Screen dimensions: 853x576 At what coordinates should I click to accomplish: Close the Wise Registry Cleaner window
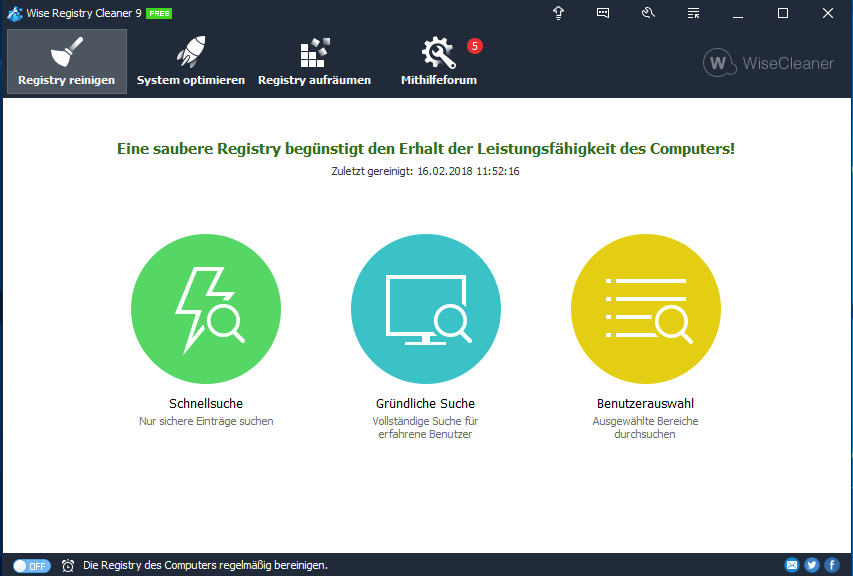point(827,13)
